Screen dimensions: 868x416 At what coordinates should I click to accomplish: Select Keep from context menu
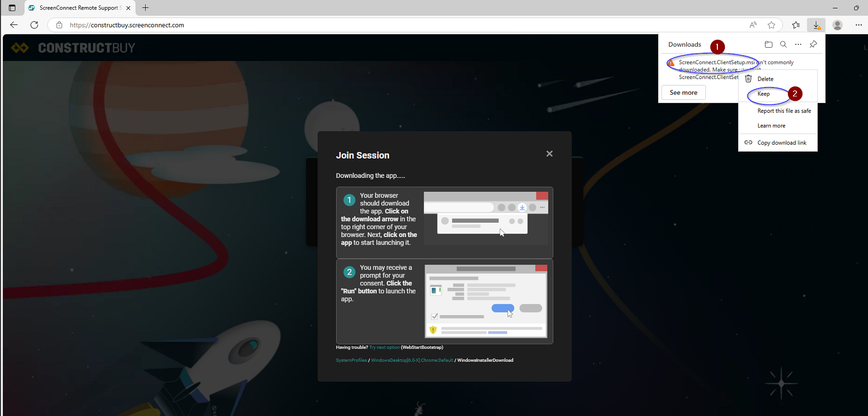pyautogui.click(x=764, y=94)
